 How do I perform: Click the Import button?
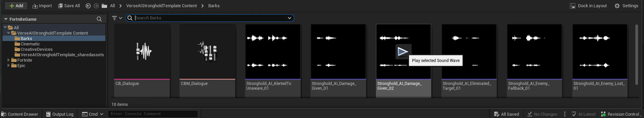click(x=42, y=6)
